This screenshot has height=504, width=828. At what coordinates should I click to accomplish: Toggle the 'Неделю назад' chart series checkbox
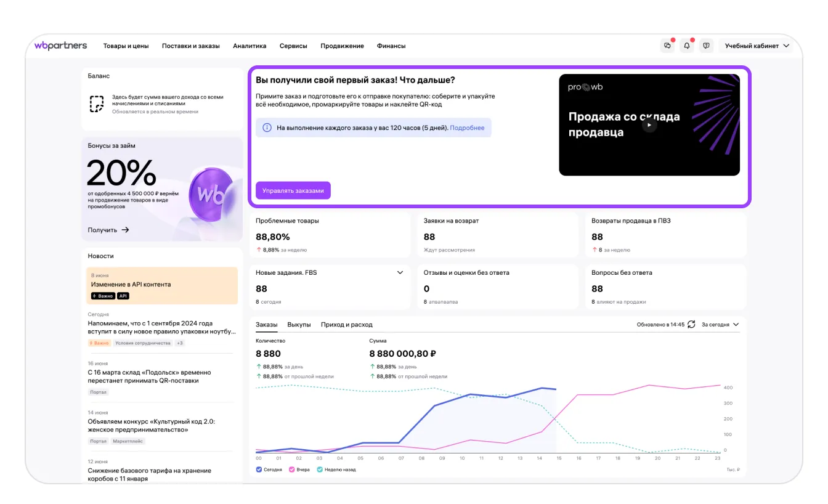point(320,469)
